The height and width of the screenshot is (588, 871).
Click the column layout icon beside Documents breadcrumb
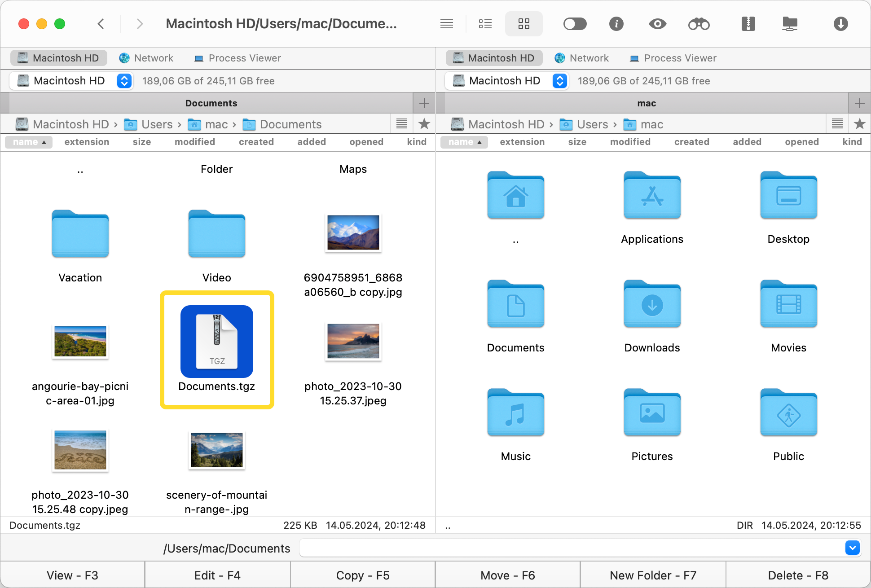tap(401, 124)
